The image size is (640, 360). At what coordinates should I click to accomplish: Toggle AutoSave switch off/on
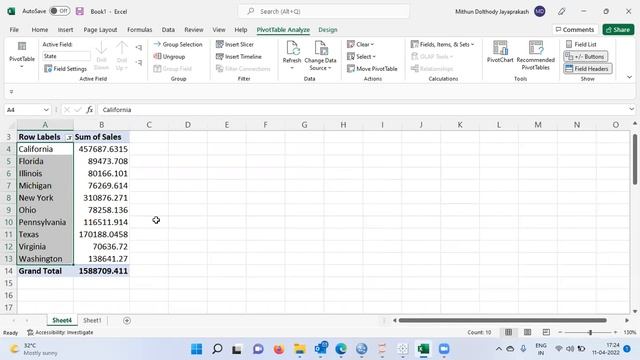pos(60,11)
